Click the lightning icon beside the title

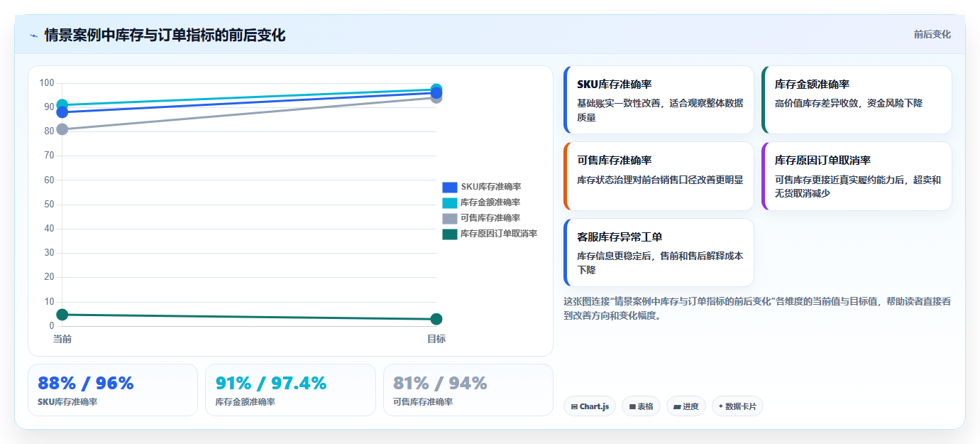[x=33, y=35]
